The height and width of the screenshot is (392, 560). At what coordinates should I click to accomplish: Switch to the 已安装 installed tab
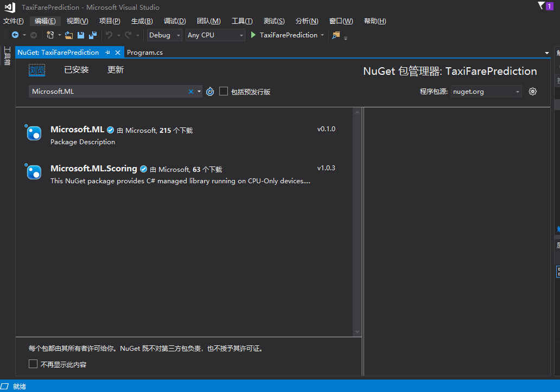click(76, 70)
